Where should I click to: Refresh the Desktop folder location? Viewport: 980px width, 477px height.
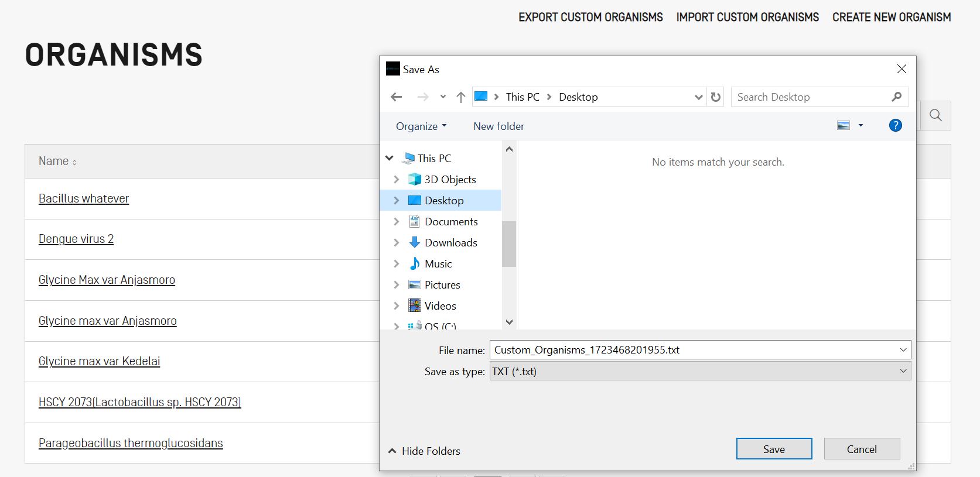pos(716,97)
